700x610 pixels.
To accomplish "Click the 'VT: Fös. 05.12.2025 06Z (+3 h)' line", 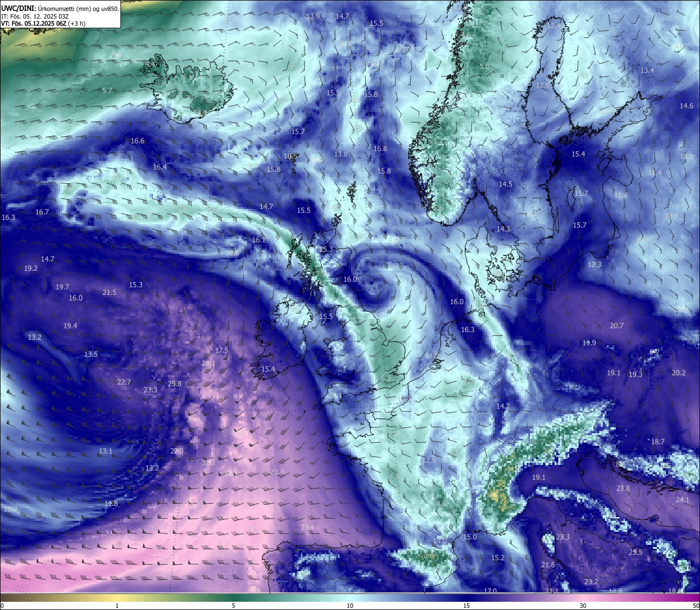I will pos(43,24).
